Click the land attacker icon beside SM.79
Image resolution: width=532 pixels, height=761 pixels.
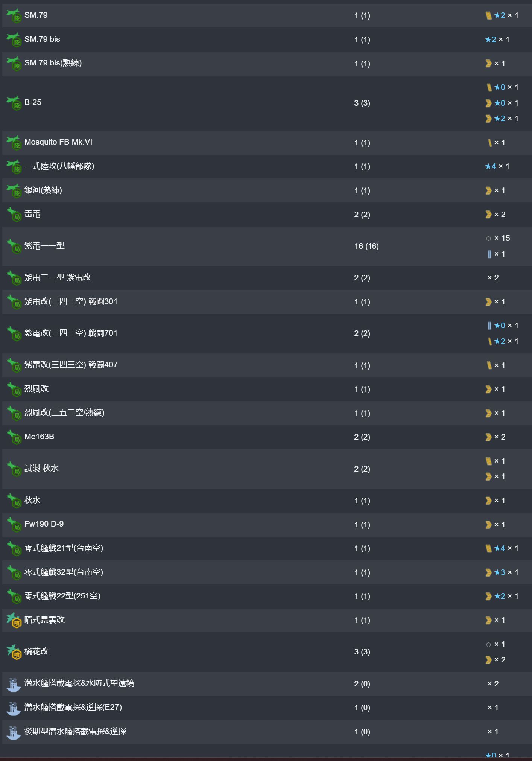point(14,16)
